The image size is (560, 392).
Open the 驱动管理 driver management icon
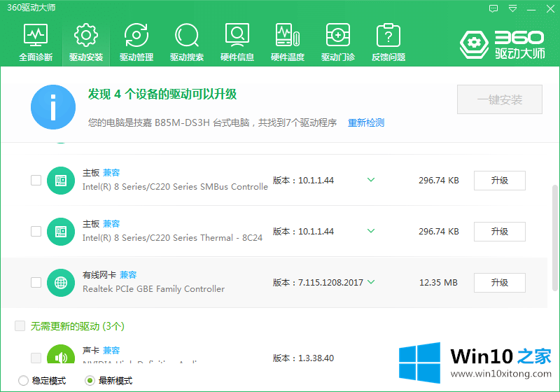[x=136, y=35]
